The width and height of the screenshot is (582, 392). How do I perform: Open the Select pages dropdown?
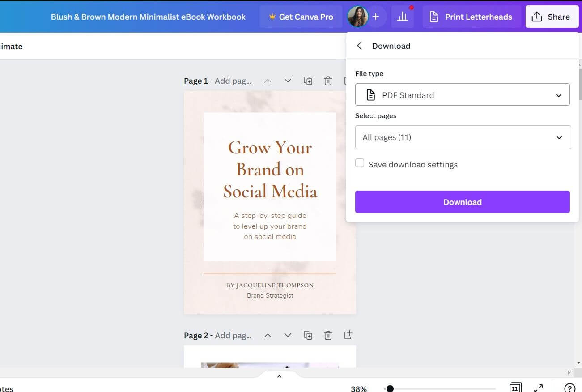(x=462, y=137)
